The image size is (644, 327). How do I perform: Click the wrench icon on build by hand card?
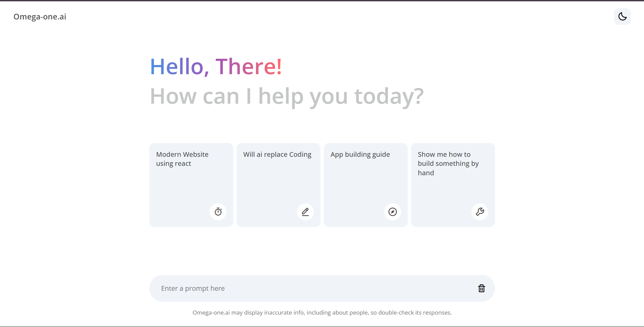click(x=480, y=212)
